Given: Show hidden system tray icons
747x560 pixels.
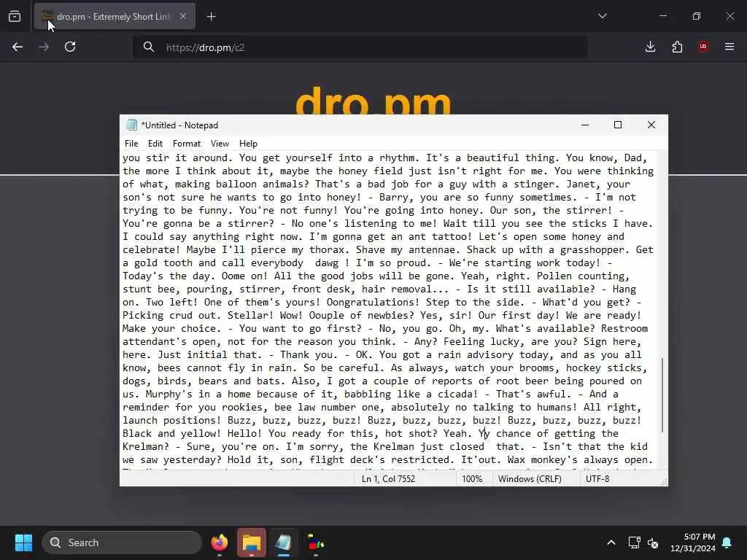Looking at the screenshot, I should (611, 542).
